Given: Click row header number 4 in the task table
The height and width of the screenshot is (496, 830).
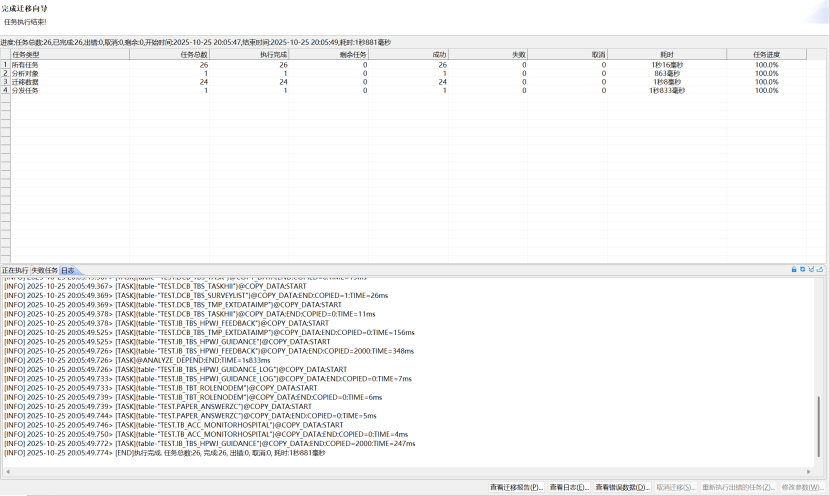Looking at the screenshot, I should pyautogui.click(x=5, y=91).
